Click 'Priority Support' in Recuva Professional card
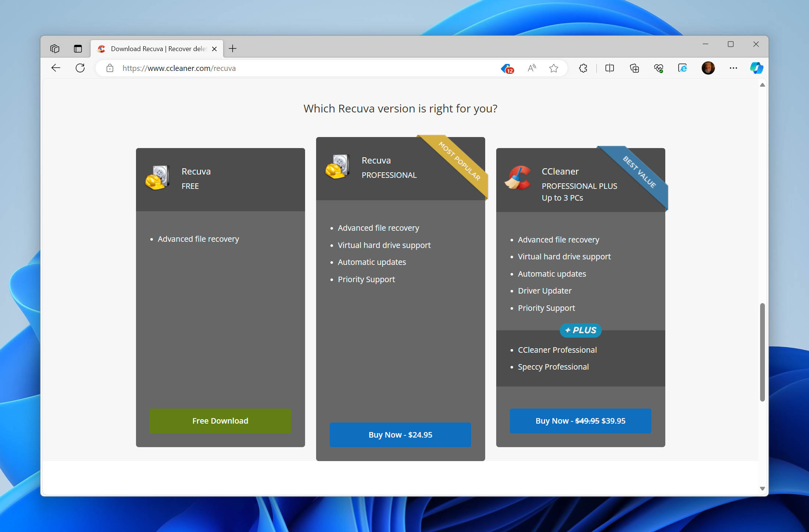Viewport: 809px width, 532px height. pos(366,280)
